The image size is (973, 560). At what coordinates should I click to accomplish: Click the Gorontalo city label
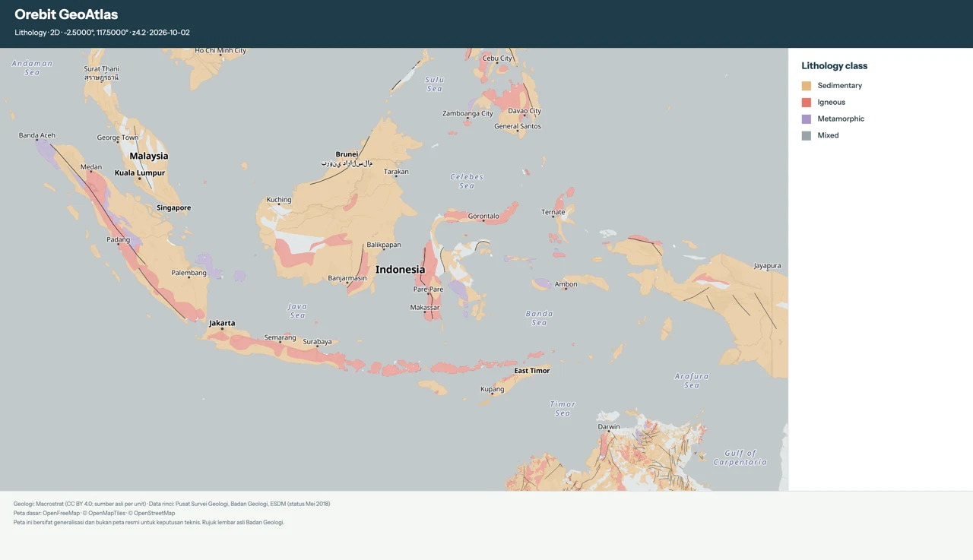tap(483, 217)
